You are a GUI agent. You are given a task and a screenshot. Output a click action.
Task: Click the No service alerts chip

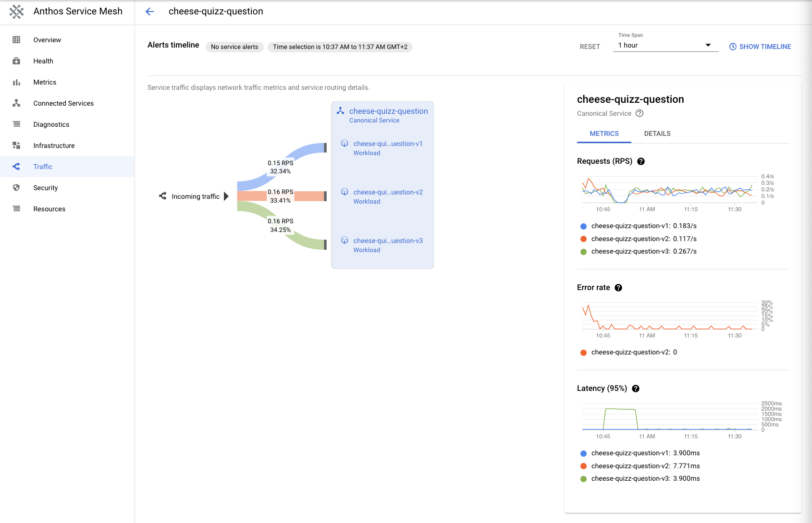pyautogui.click(x=234, y=47)
